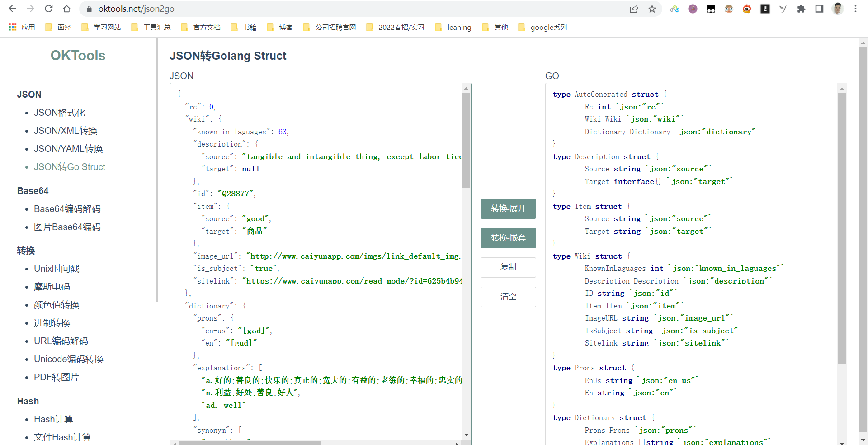This screenshot has height=445, width=868.
Task: Open the URL编码解码 tool
Action: pos(61,341)
